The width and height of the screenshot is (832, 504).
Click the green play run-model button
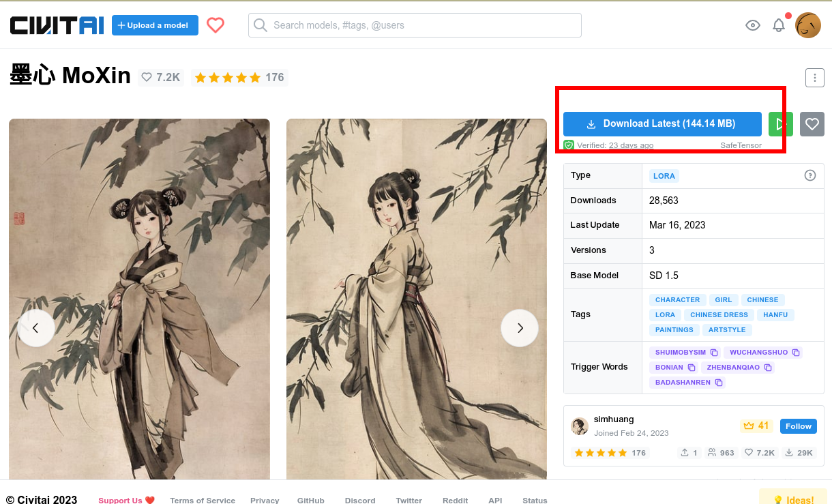(780, 124)
